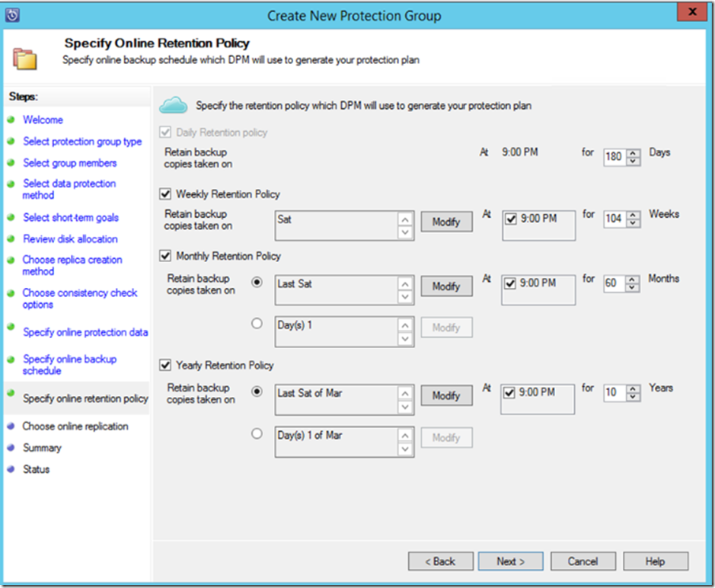Click the yearly retention 10 years field
The width and height of the screenshot is (715, 588).
(615, 393)
